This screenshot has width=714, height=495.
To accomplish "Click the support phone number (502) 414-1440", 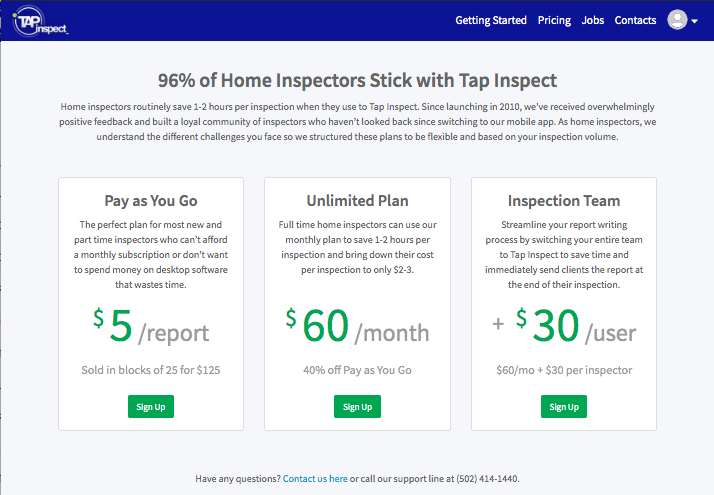I will click(x=487, y=479).
